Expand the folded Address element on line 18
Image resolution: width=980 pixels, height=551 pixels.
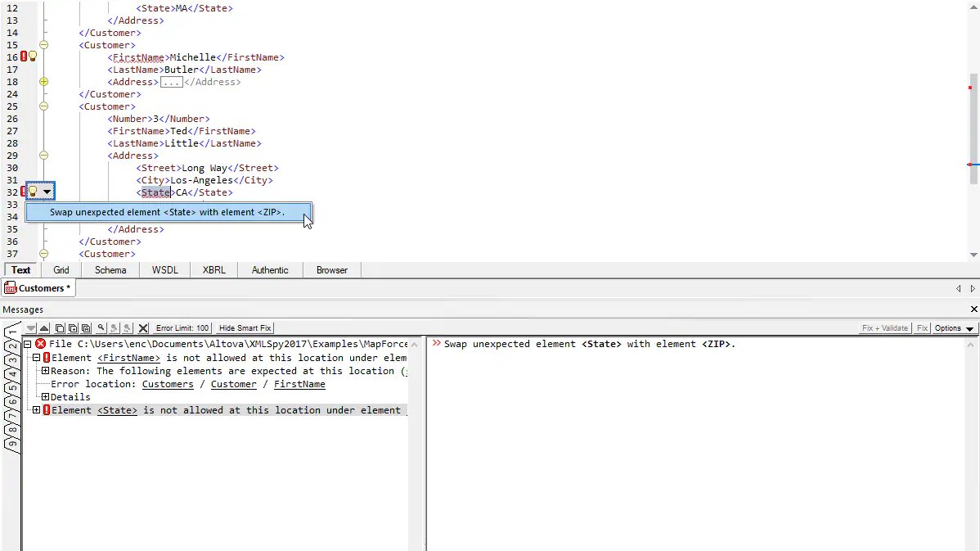(x=44, y=82)
